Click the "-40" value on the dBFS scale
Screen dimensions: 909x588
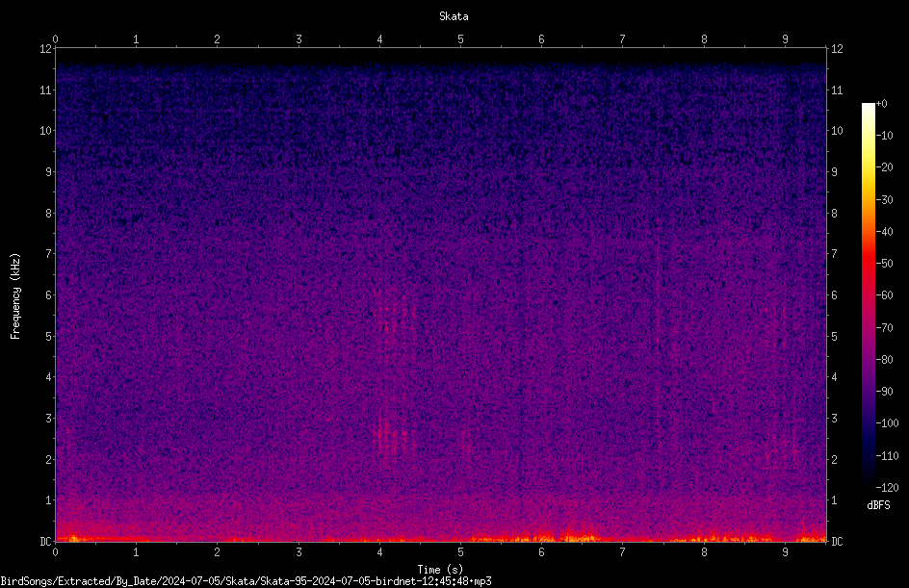tap(884, 232)
